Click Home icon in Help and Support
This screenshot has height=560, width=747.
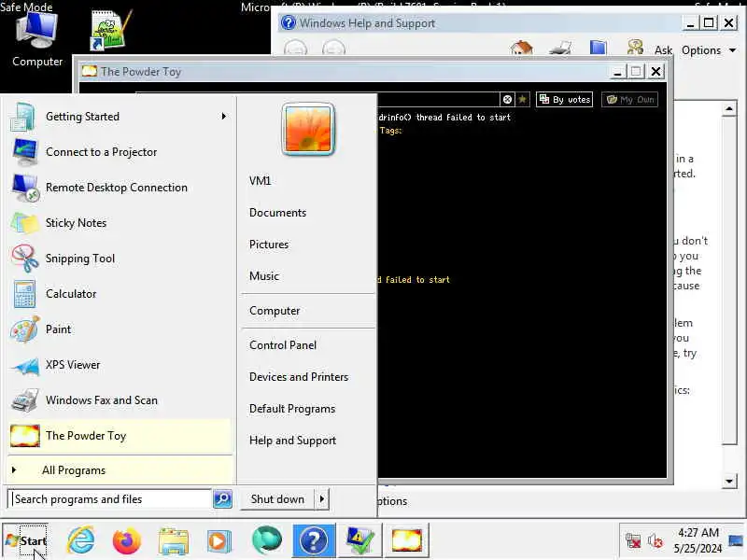tap(522, 49)
